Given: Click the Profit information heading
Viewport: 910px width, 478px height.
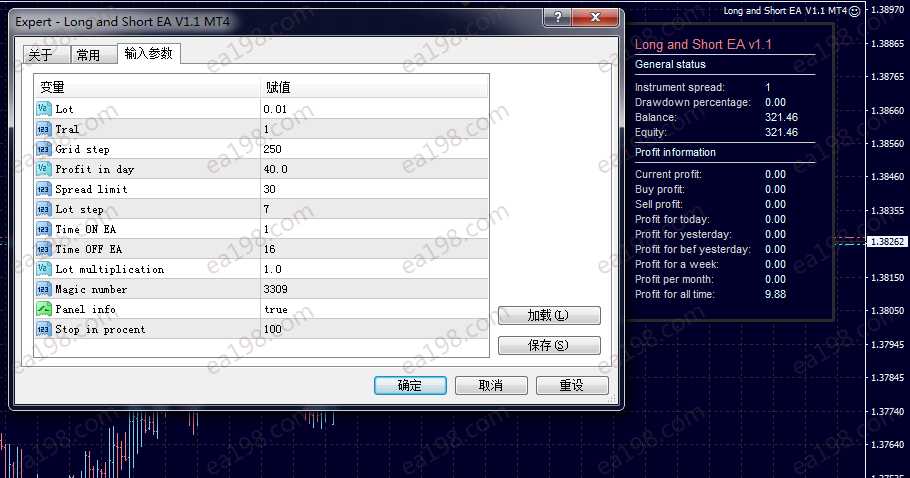Looking at the screenshot, I should [x=675, y=153].
